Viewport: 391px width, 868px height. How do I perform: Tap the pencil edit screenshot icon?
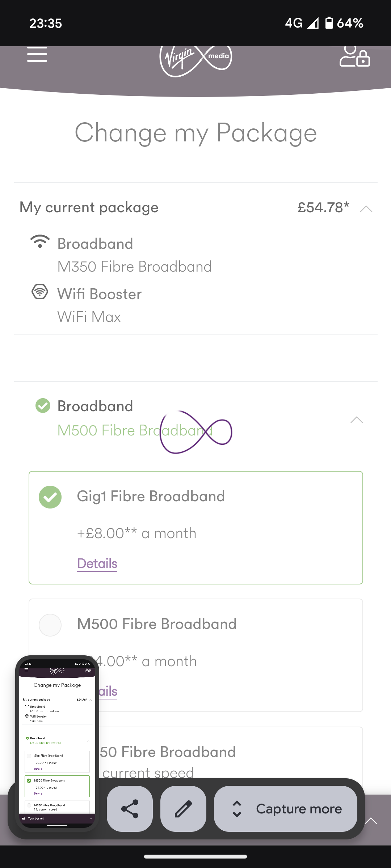point(183,809)
